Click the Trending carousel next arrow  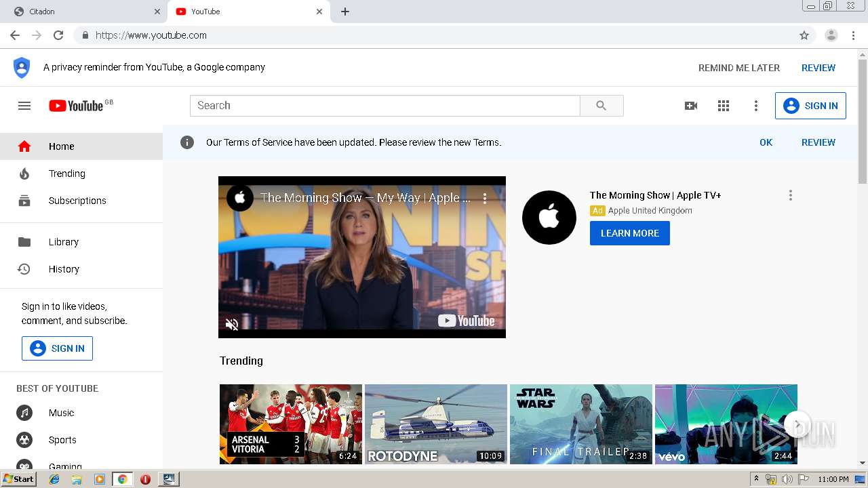click(x=797, y=425)
